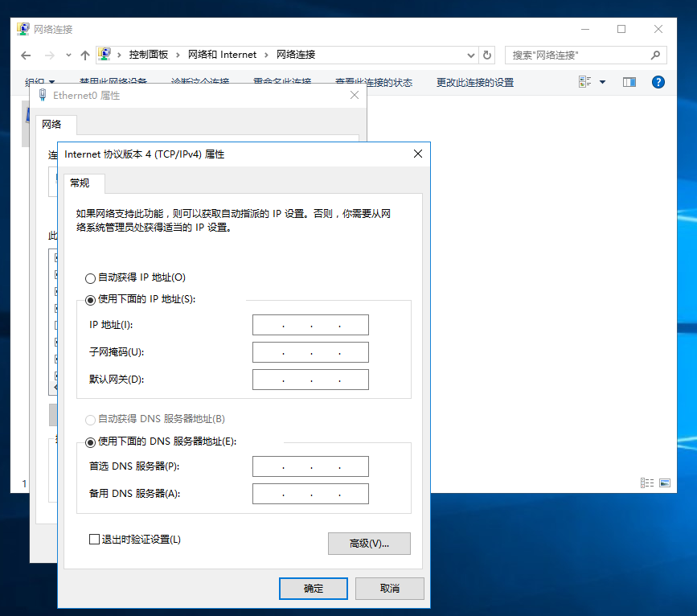Open 高级 advanced settings button
697x616 pixels.
(x=369, y=544)
